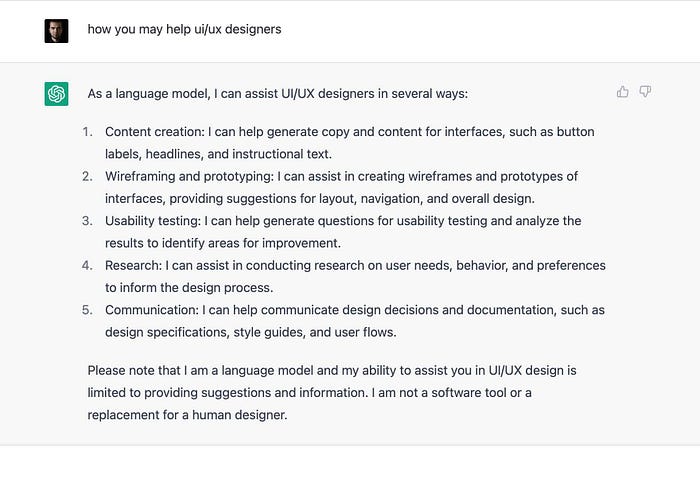700x483 pixels.
Task: Select the "Research" list item text
Action: 355,277
